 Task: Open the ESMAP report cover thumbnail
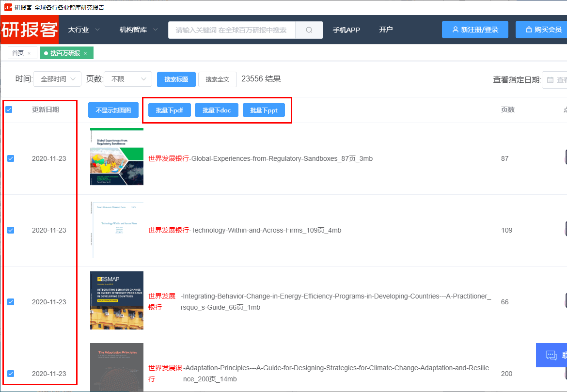(x=117, y=300)
